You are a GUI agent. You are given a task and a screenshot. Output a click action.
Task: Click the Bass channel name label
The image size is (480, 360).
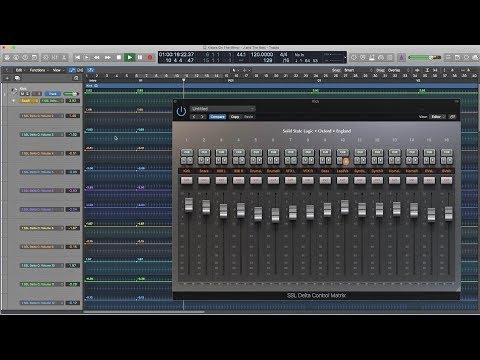tap(325, 171)
